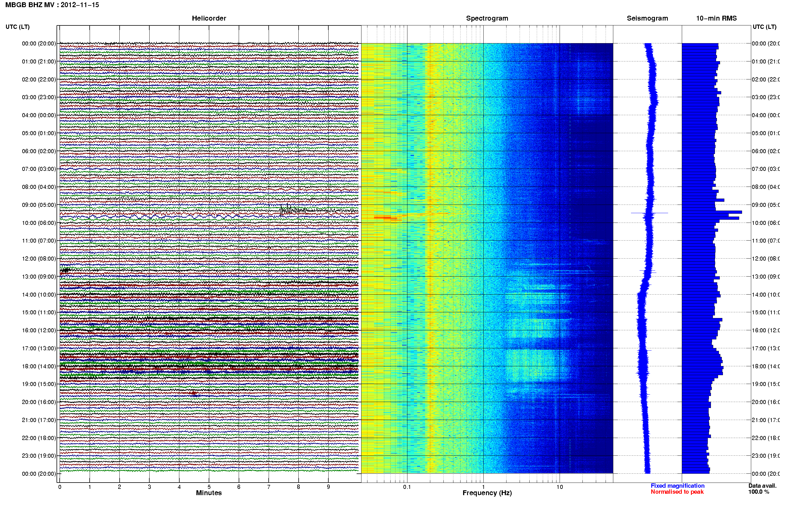Click the 22:00 (18:00) left axis label
This screenshot has height=508, width=812.
coord(39,438)
